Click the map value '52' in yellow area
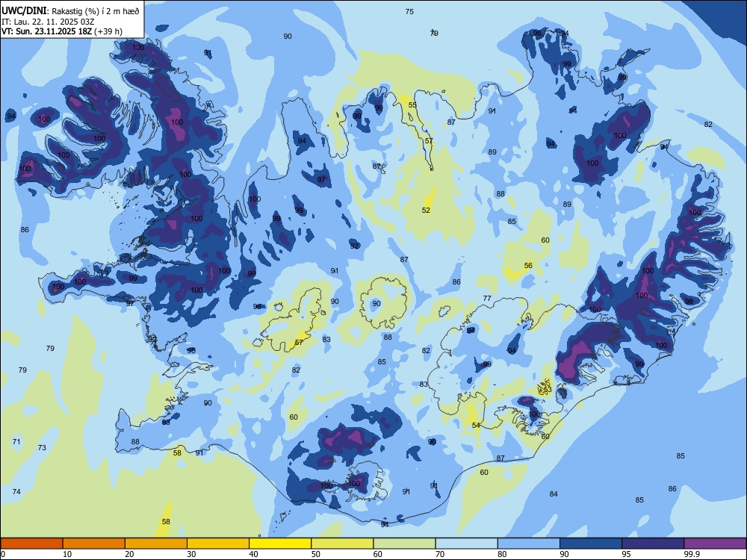Viewport: 747px width, 560px height. pos(426,210)
